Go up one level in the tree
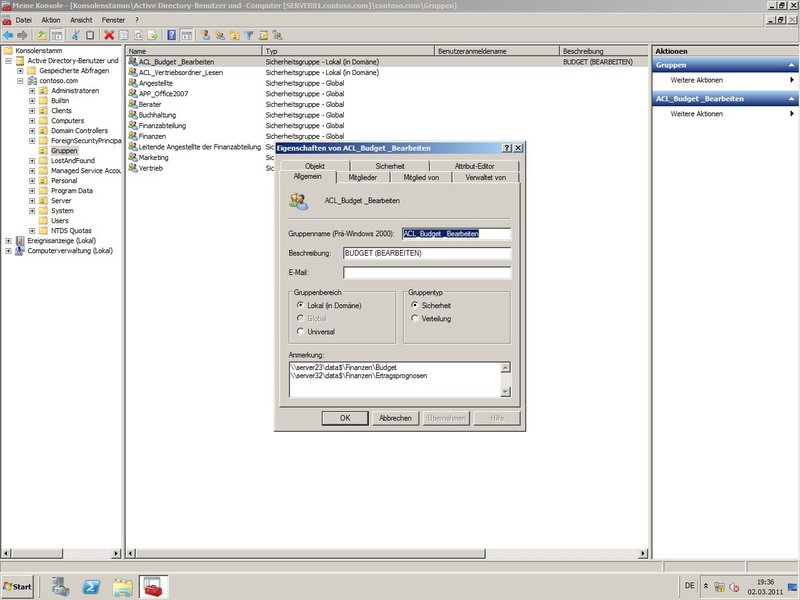The width and height of the screenshot is (800, 600). [42, 35]
